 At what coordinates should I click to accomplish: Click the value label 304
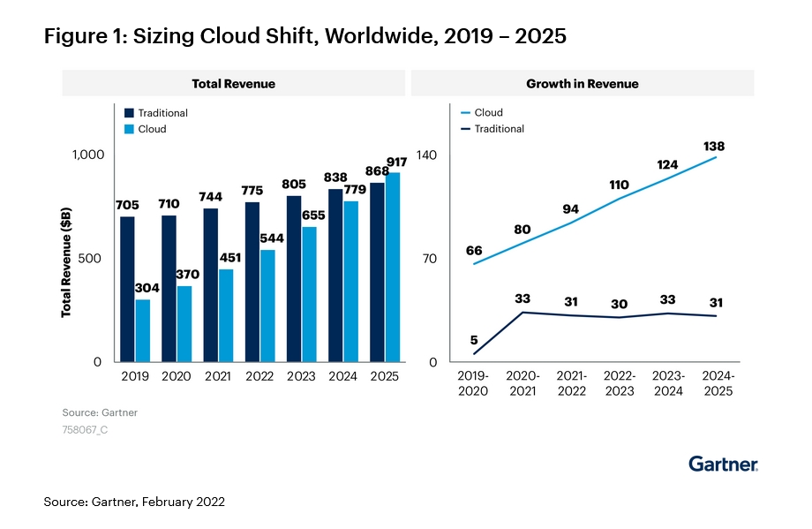tap(147, 288)
